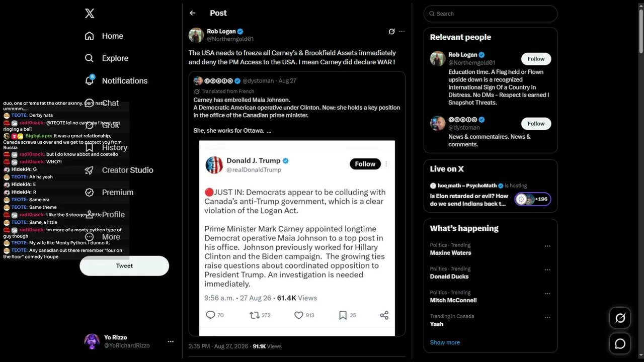644x362 pixels.
Task: Open the Notifications bell icon
Action: click(89, 80)
